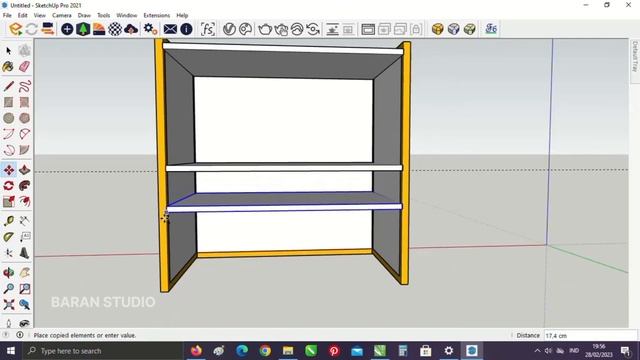Select the Paint Bucket tool
Screen dimensions: 640x360
coord(9,67)
